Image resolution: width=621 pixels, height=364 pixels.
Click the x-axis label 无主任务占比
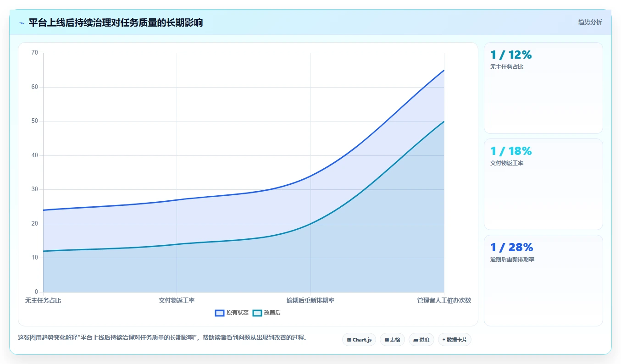coord(43,301)
